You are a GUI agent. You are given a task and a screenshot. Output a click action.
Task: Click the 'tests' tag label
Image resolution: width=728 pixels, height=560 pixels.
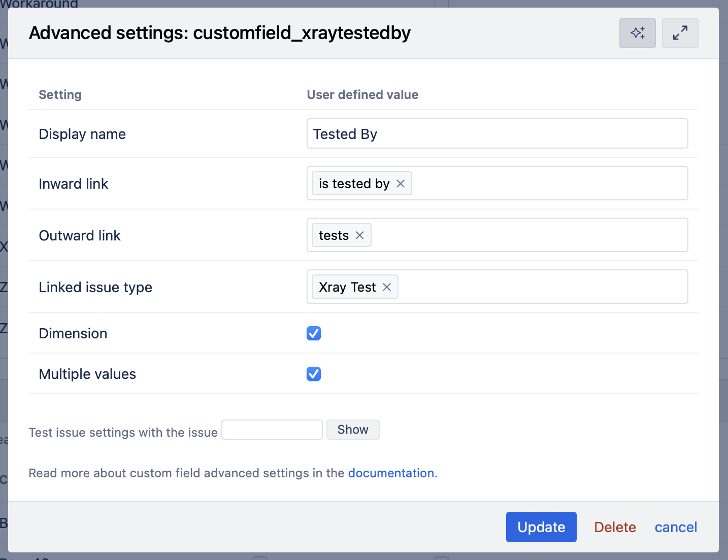pos(334,235)
